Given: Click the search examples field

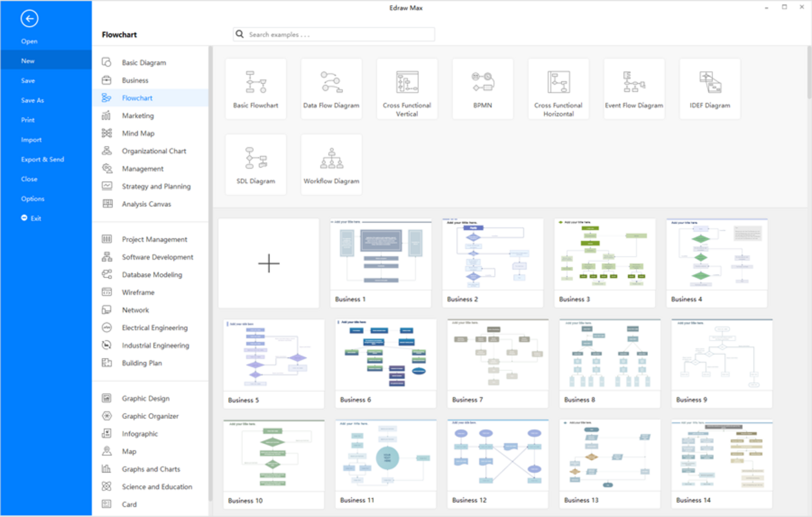Looking at the screenshot, I should point(333,34).
